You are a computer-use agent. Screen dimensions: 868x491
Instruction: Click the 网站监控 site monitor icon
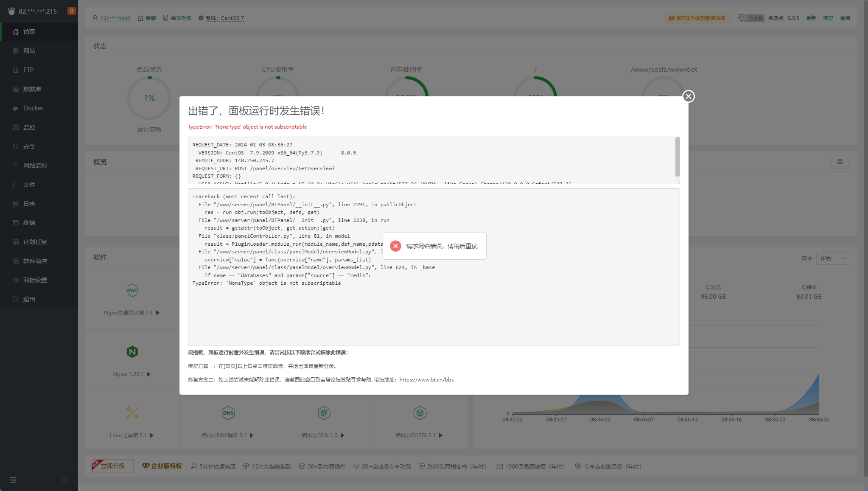point(16,166)
